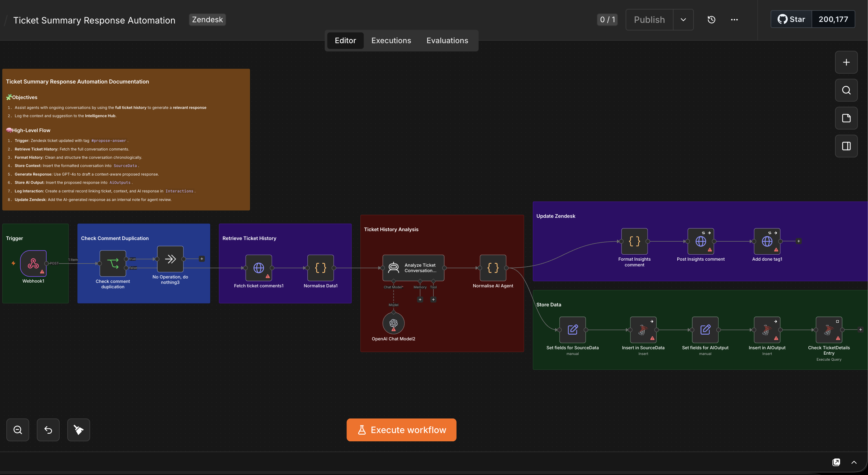868x475 pixels.
Task: Add node after No Operation output
Action: [202, 259]
